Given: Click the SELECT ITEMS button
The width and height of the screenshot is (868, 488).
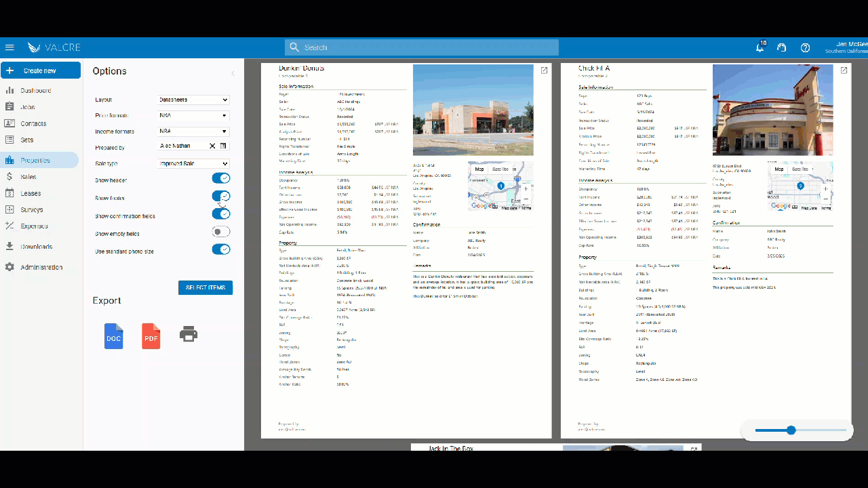Looking at the screenshot, I should coord(205,287).
